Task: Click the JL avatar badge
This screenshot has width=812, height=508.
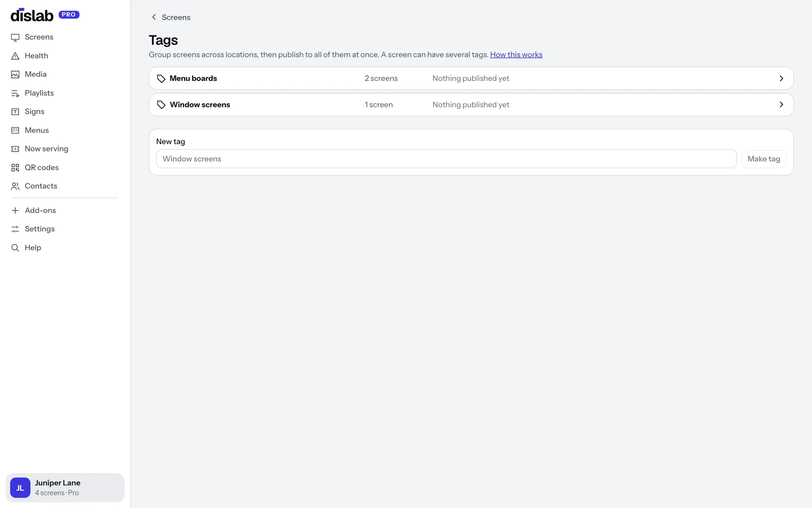Action: point(20,488)
